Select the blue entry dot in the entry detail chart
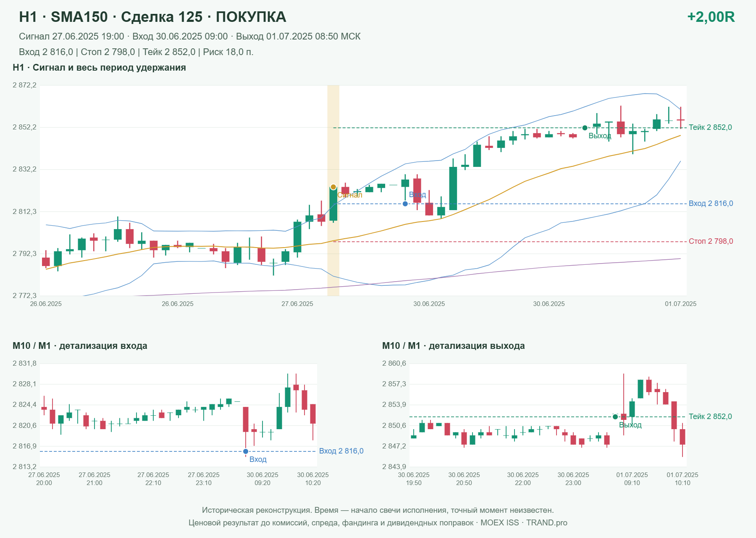 (246, 451)
